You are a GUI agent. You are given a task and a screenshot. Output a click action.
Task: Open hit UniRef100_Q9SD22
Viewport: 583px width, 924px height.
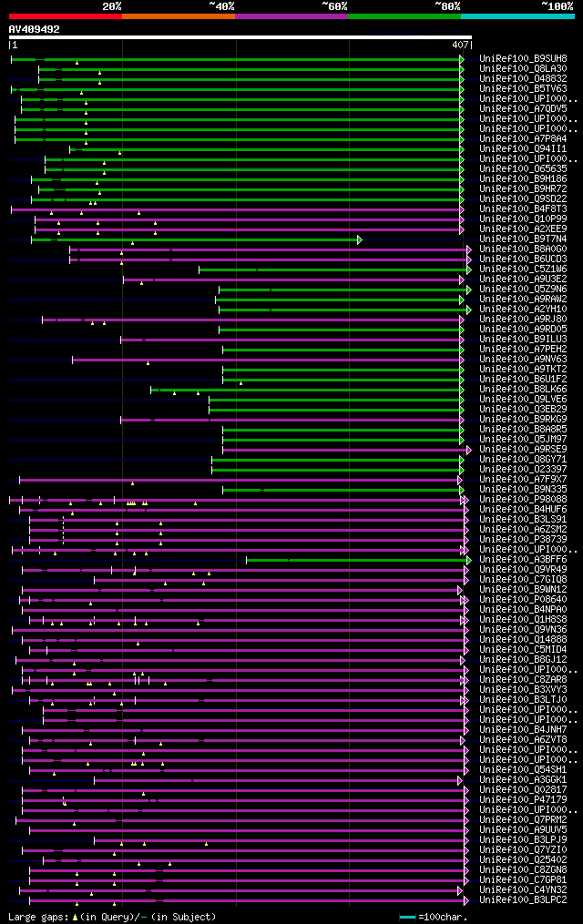pyautogui.click(x=523, y=199)
